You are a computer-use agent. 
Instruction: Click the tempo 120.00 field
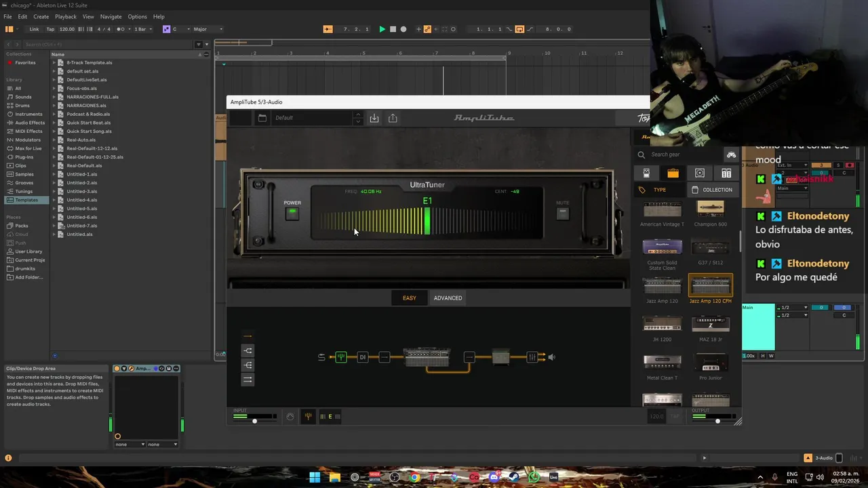point(67,29)
